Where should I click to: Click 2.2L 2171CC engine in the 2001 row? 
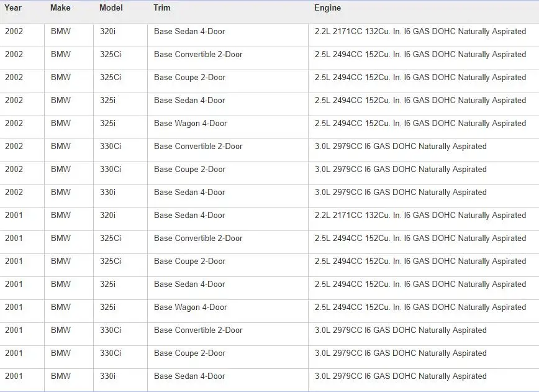click(420, 216)
